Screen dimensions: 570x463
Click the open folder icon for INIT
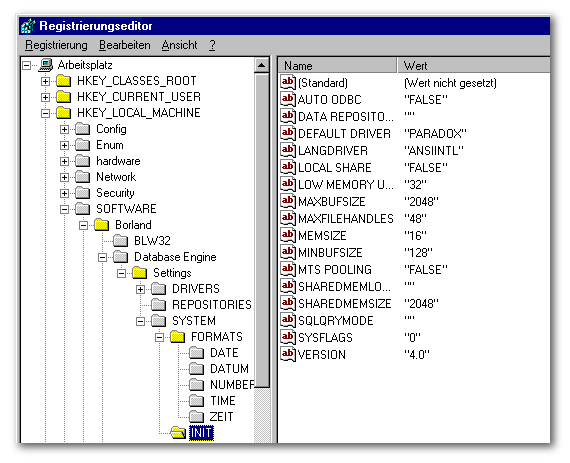(x=178, y=432)
